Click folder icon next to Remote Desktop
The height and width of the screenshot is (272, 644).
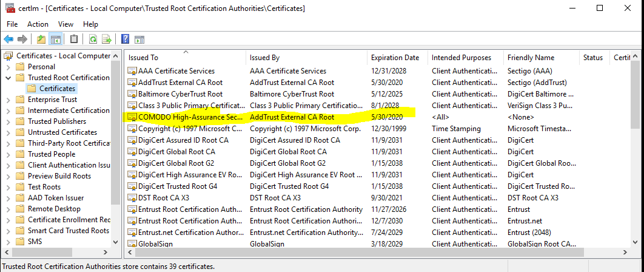click(20, 209)
